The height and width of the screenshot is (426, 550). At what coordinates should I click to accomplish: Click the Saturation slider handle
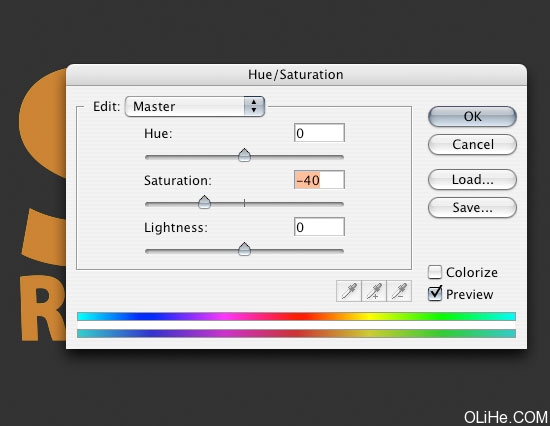(204, 202)
